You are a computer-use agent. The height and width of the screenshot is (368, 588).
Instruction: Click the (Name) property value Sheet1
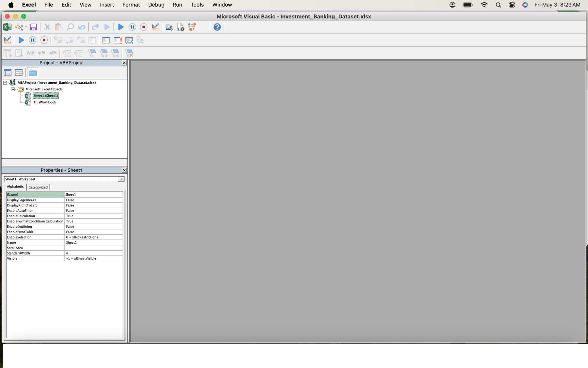[93, 195]
